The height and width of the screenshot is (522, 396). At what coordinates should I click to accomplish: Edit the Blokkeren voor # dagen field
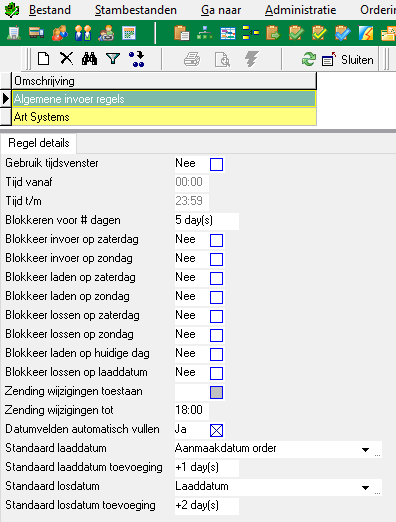[207, 220]
